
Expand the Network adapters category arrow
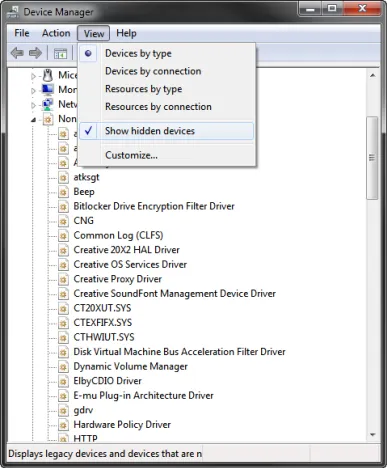pyautogui.click(x=33, y=105)
